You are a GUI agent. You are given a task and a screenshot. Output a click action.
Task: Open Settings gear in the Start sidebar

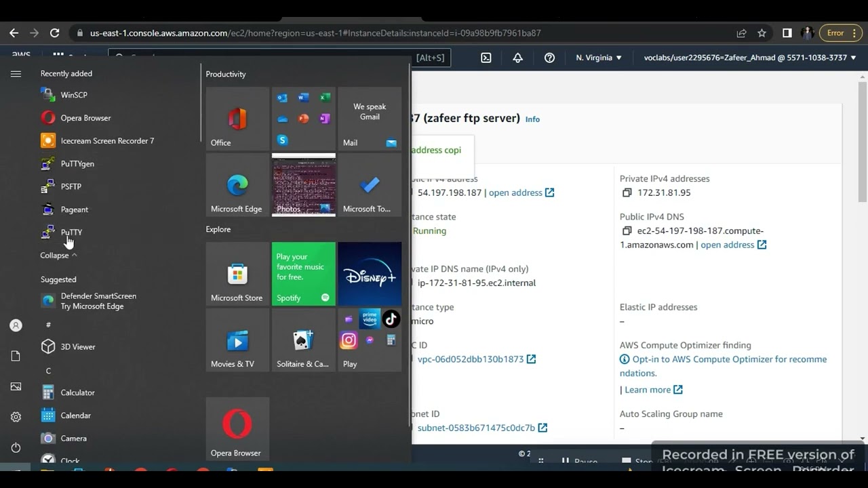(16, 417)
